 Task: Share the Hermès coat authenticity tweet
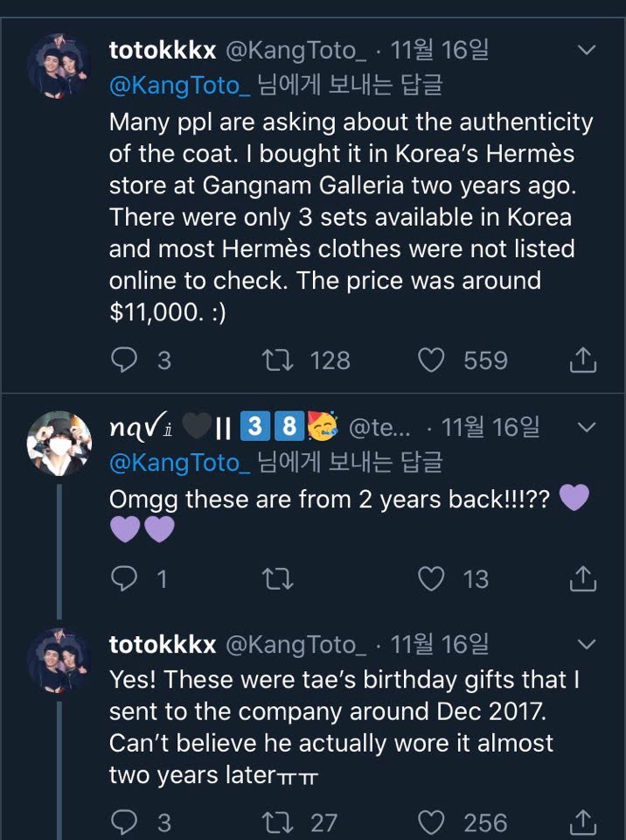click(x=583, y=360)
